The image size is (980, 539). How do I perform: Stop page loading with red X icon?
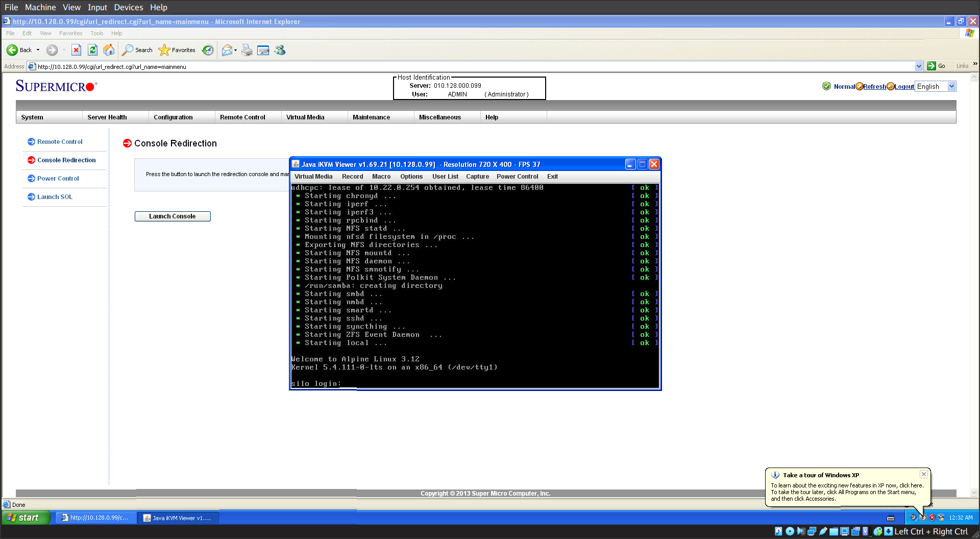coord(76,50)
